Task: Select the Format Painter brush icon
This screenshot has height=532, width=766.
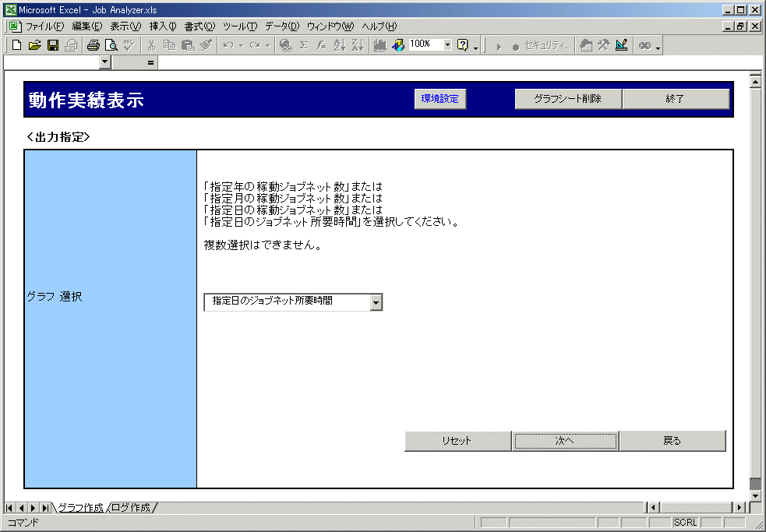Action: [x=206, y=45]
